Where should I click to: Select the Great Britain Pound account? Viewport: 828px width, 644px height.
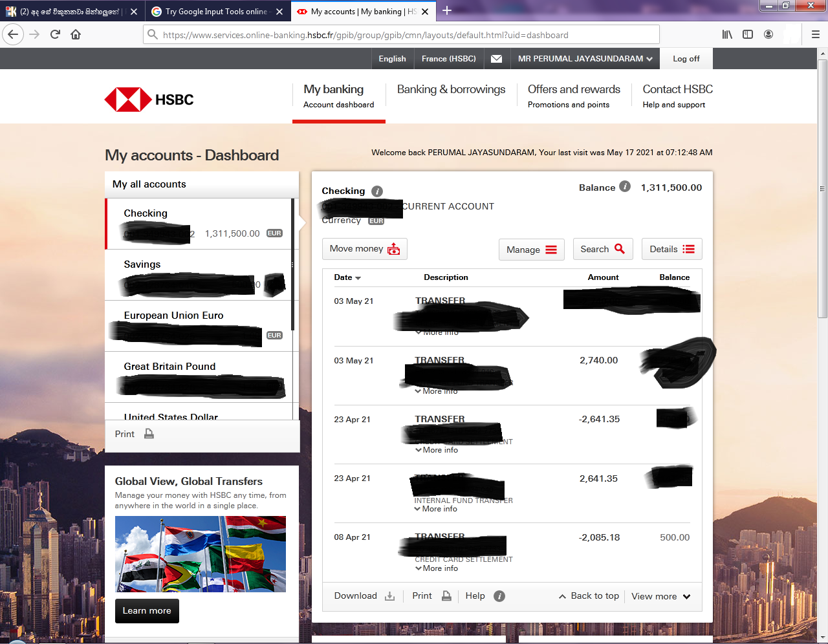[199, 377]
